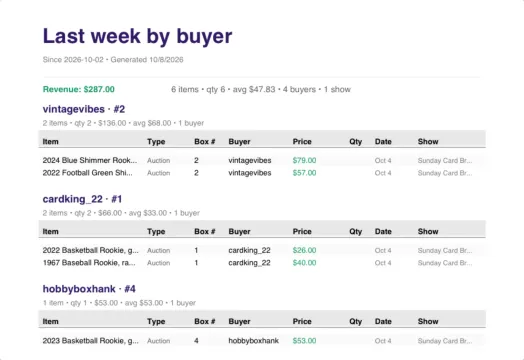
Task: Click 'Oct 4' date in the $53.00 row
Action: tap(383, 341)
